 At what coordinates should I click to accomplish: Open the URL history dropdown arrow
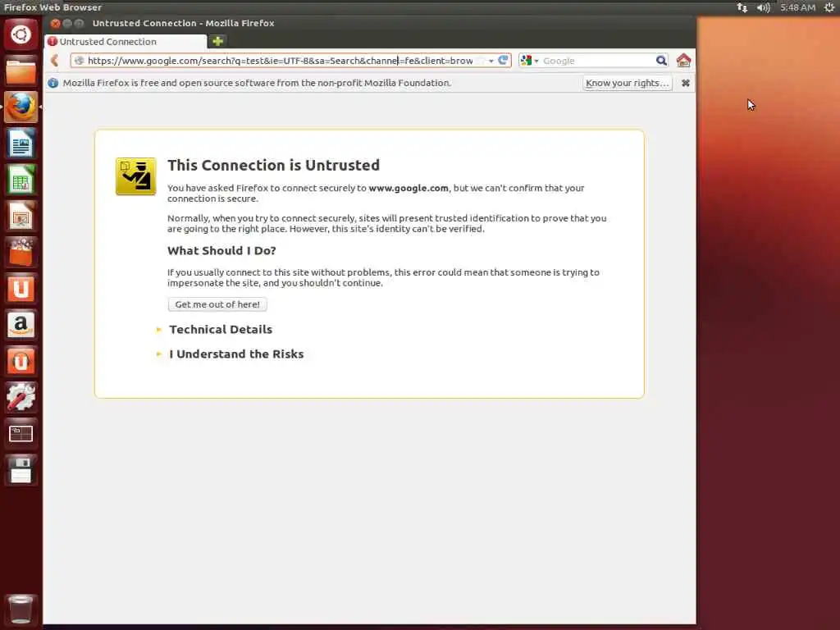[491, 61]
